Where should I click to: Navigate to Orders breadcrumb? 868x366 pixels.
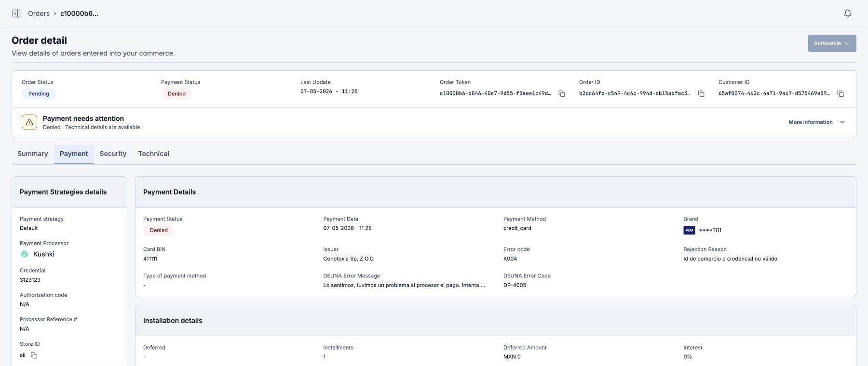39,13
